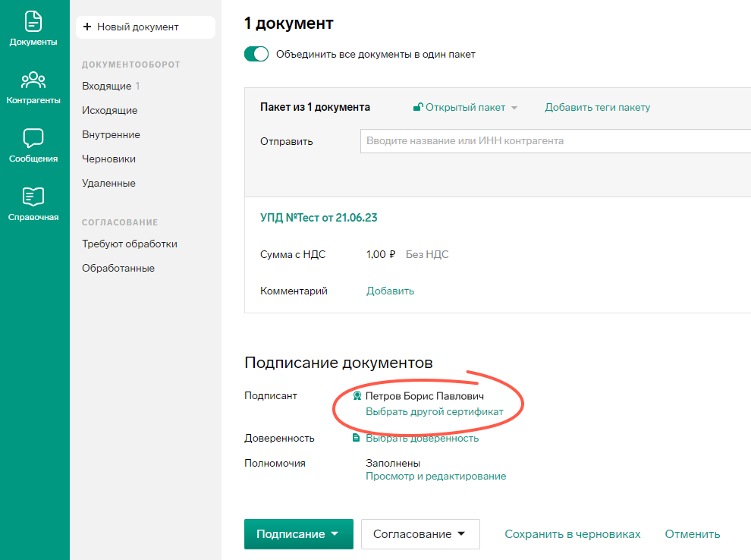Screen dimensions: 751x560
Task: Click the Заполнены status text
Action: (x=393, y=463)
